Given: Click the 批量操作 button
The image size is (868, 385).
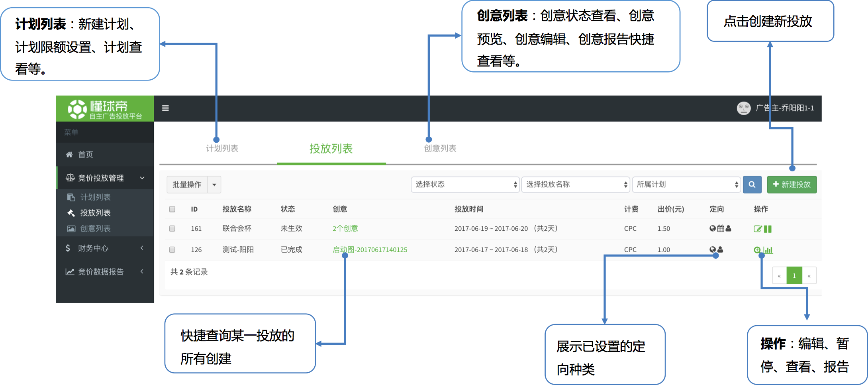Looking at the screenshot, I should click(x=187, y=185).
